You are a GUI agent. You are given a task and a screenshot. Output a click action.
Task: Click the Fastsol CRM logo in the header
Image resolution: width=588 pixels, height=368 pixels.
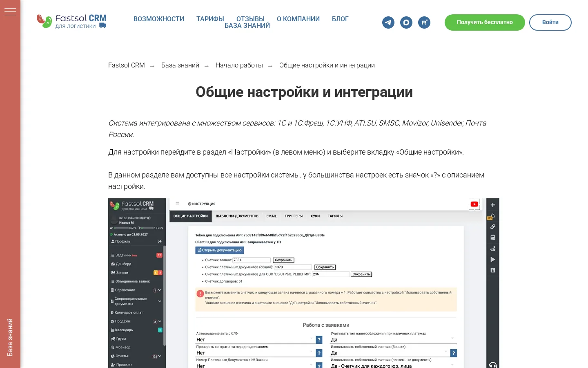[x=71, y=21]
